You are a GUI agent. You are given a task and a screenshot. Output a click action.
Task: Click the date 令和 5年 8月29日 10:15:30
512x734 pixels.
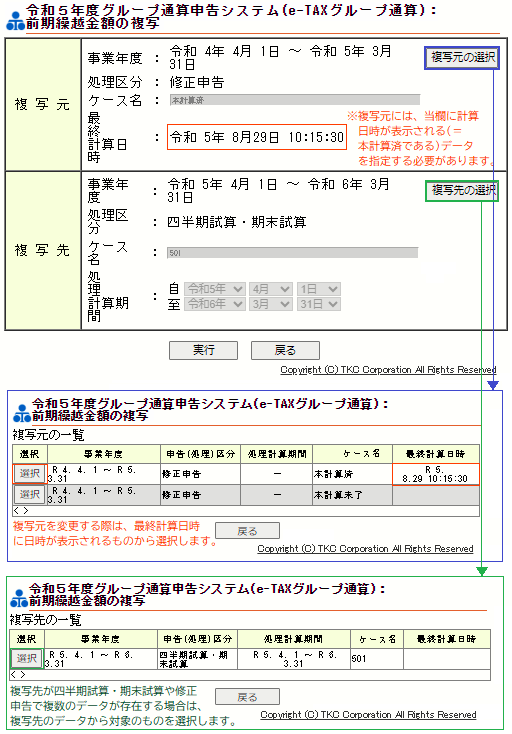(256, 137)
